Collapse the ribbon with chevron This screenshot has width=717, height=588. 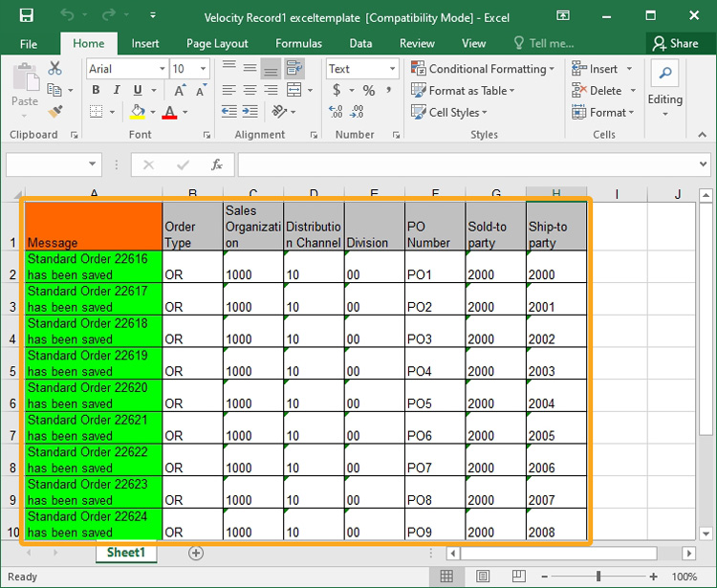[702, 135]
